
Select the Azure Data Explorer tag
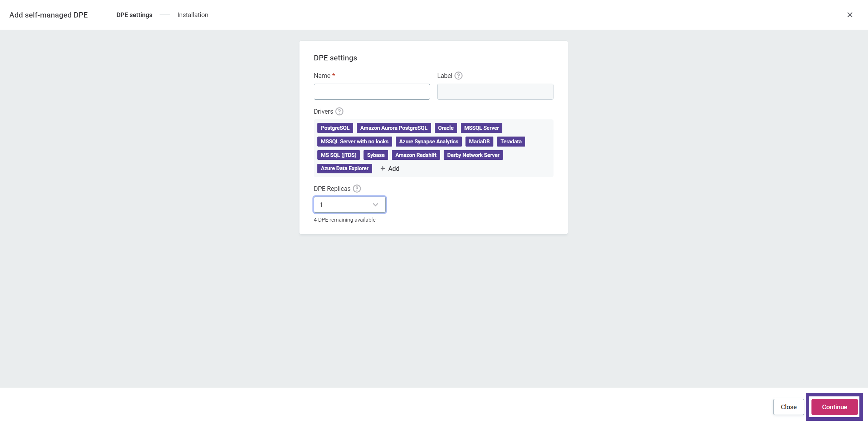(344, 168)
